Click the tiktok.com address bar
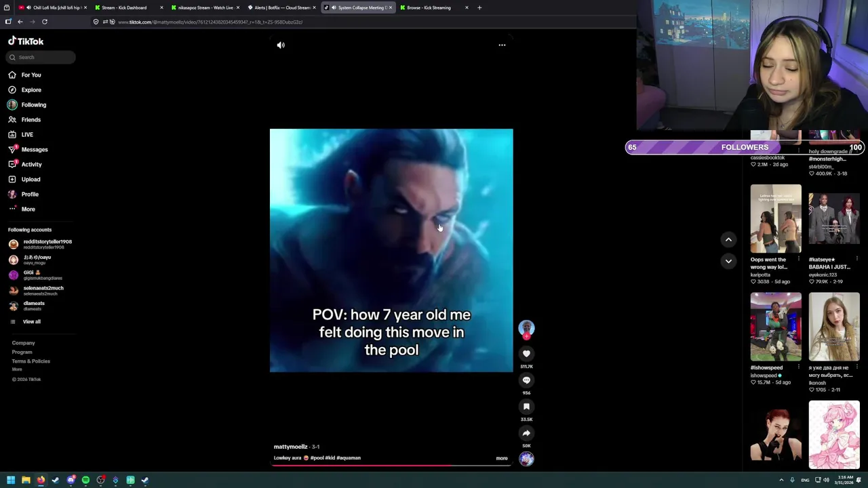Image resolution: width=868 pixels, height=488 pixels. pos(210,22)
